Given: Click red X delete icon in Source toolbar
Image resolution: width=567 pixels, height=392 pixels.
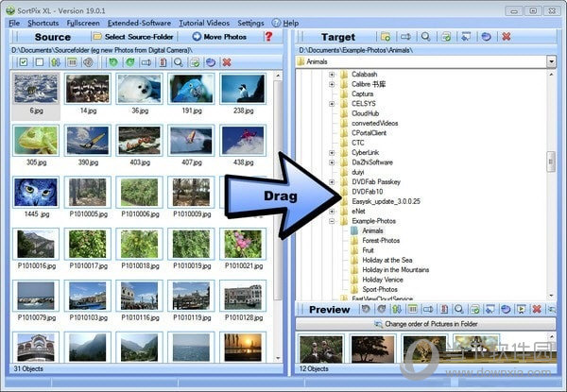Looking at the screenshot, I should [227, 62].
